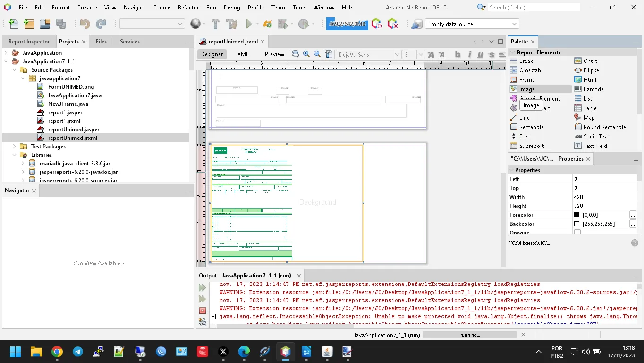Click the zoom out magnifier icon
The height and width of the screenshot is (363, 644).
pos(317,54)
